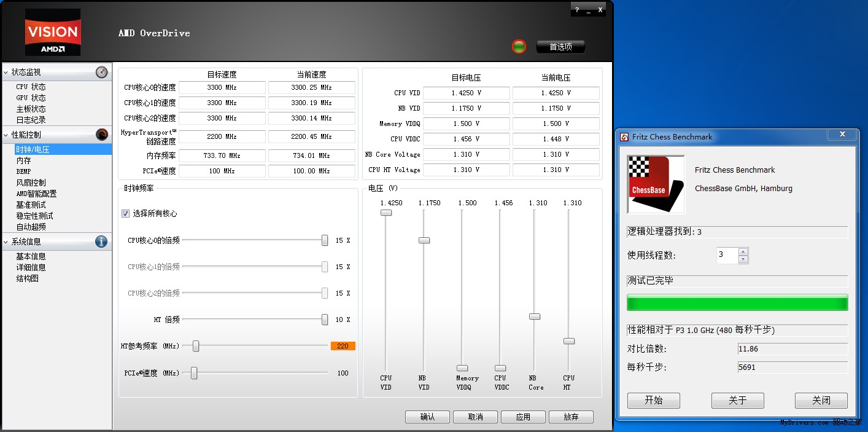Click 关闭 in Fritz Chess Benchmark
This screenshot has height=432, width=868.
pyautogui.click(x=821, y=401)
